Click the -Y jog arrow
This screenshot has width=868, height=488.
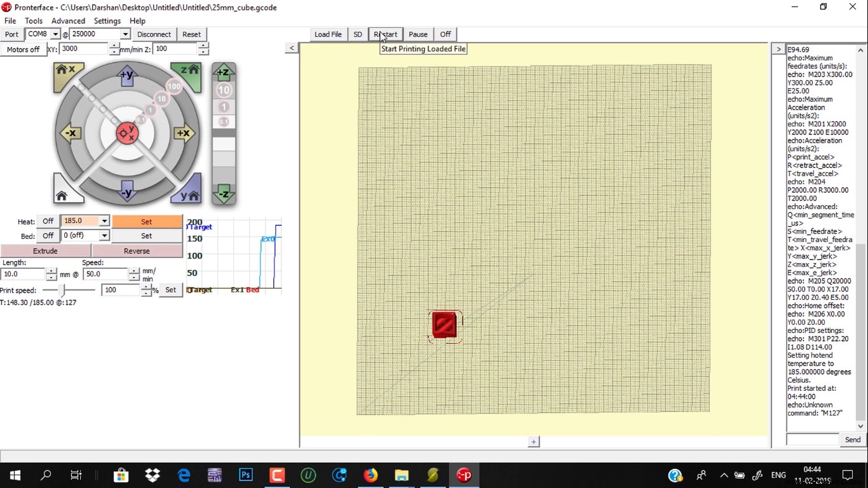126,190
